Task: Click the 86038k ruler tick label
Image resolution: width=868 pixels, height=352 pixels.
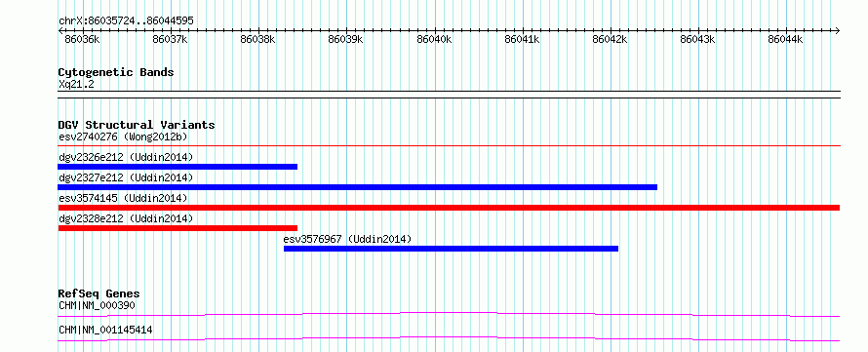Action: click(x=258, y=40)
